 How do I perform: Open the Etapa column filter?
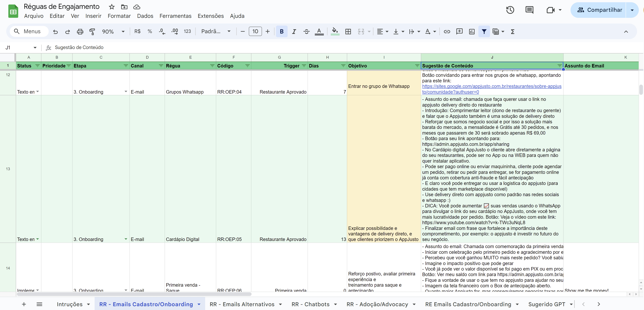click(x=126, y=66)
